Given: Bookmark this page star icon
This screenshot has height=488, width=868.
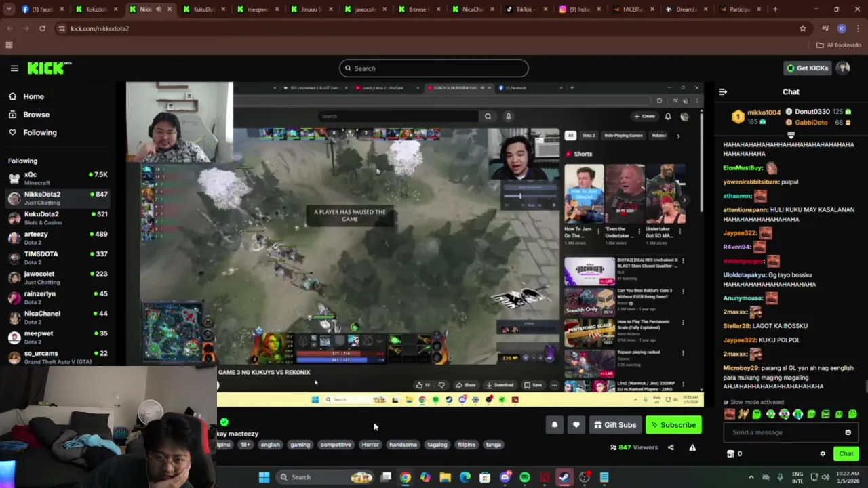Looking at the screenshot, I should click(x=803, y=28).
